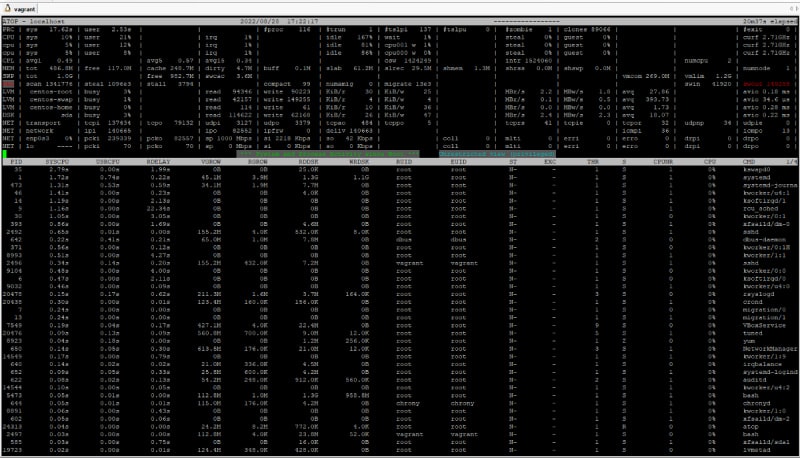Viewport: 800px width, 458px height.
Task: Click the PID column header
Action: coord(17,160)
